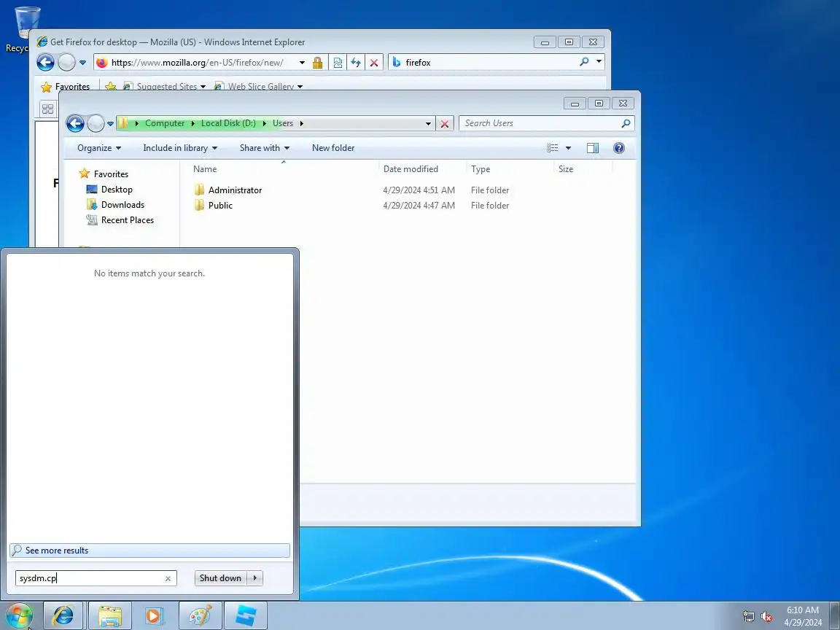Click See more results in Start menu
Image resolution: width=840 pixels, height=630 pixels.
coord(149,551)
